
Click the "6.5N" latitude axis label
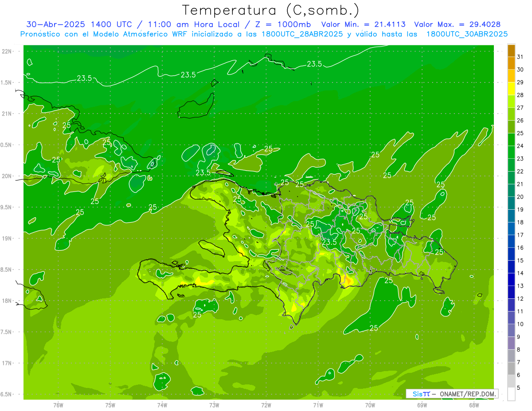pyautogui.click(x=7, y=395)
